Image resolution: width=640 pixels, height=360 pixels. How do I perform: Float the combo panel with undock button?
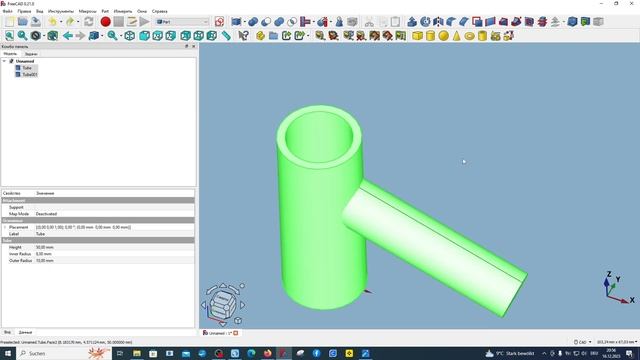[x=187, y=47]
